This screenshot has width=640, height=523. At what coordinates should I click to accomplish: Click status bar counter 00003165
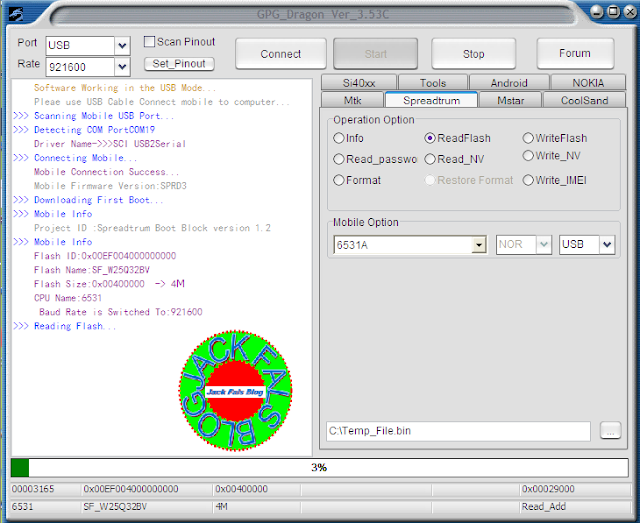pos(33,489)
